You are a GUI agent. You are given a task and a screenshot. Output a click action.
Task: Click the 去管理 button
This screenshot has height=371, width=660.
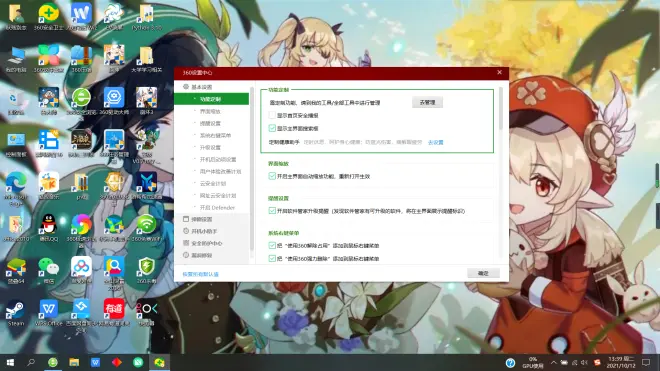tap(427, 102)
